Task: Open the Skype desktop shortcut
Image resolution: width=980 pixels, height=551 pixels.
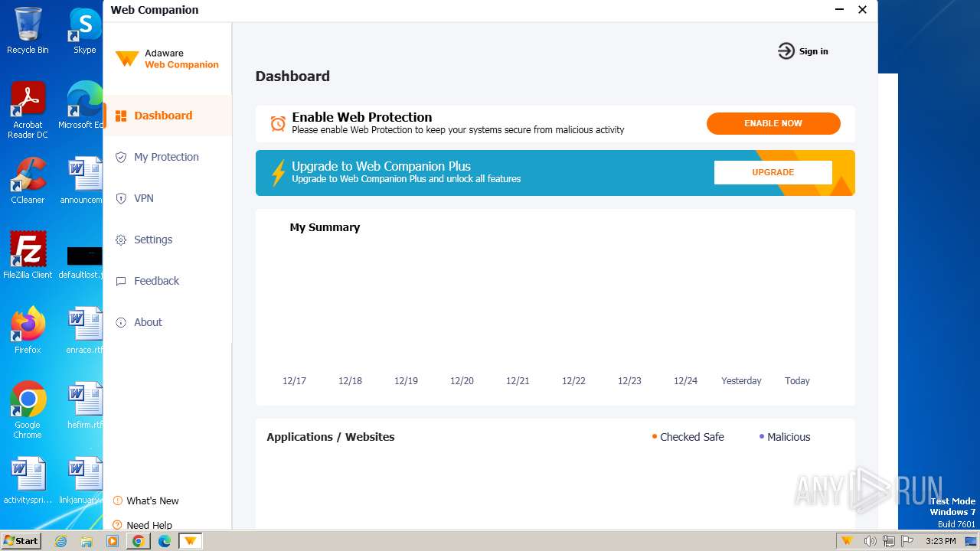Action: click(x=85, y=31)
